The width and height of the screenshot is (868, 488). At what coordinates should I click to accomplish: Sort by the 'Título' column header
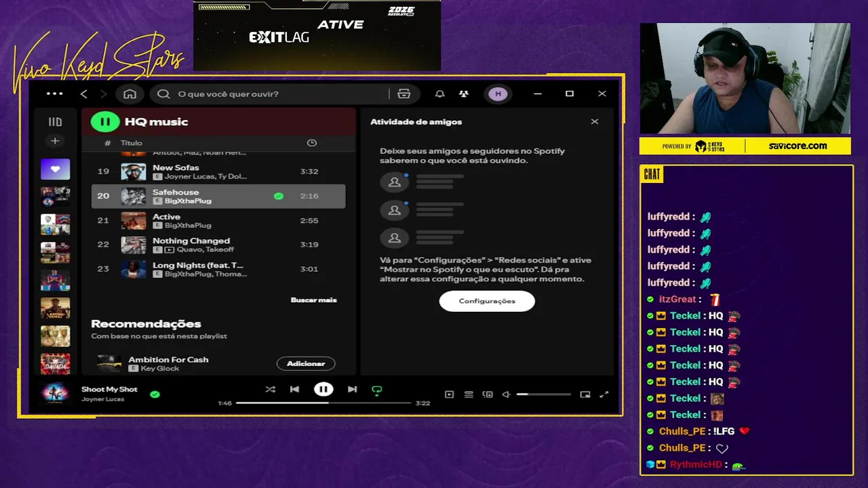point(132,143)
